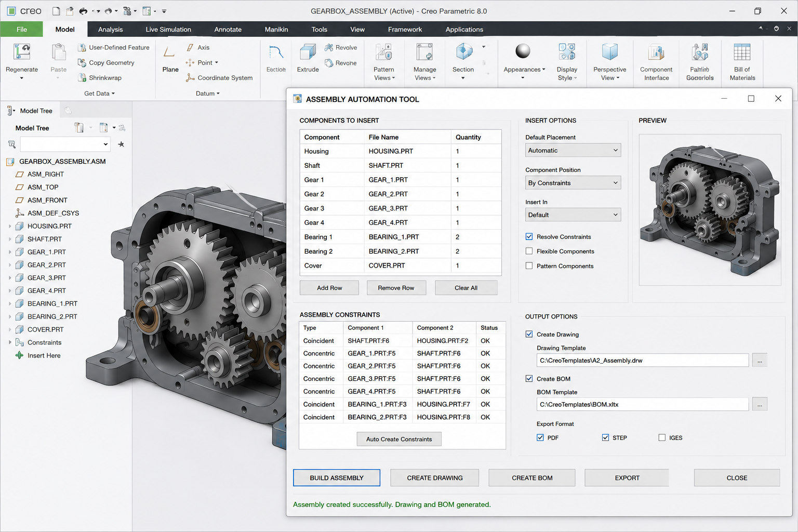Click the Appearances sphere icon
The image size is (798, 532).
point(523,51)
